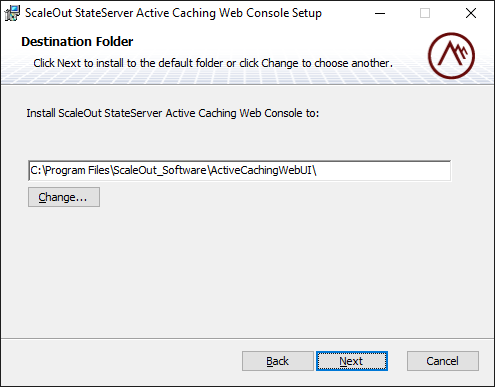The image size is (495, 387).
Task: Place cursor after ActiveCachingWebUI\ in path
Action: click(x=317, y=171)
